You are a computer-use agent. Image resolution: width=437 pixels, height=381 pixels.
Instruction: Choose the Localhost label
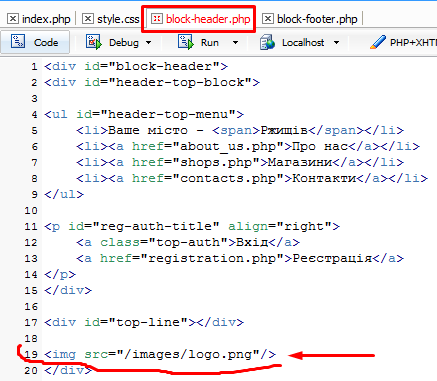click(303, 43)
